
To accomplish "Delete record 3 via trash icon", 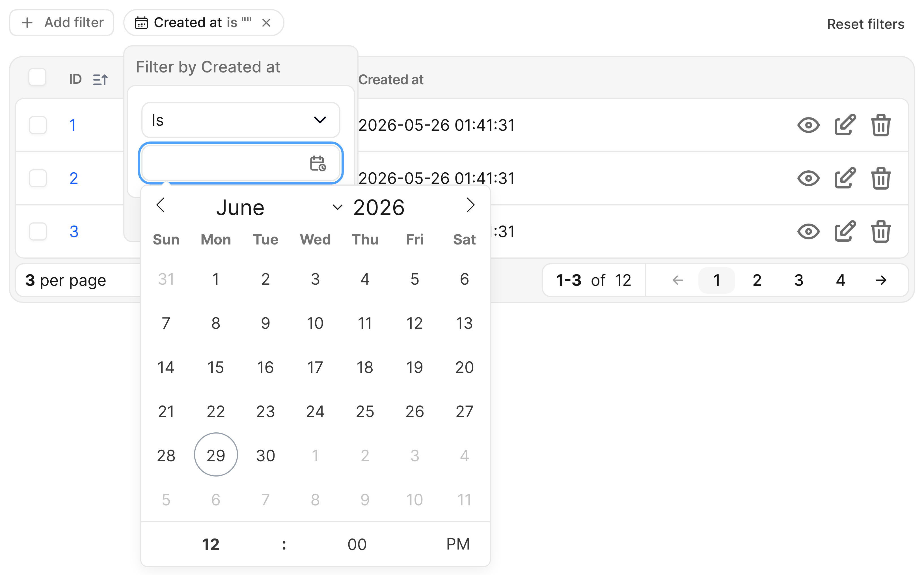I will pos(881,231).
